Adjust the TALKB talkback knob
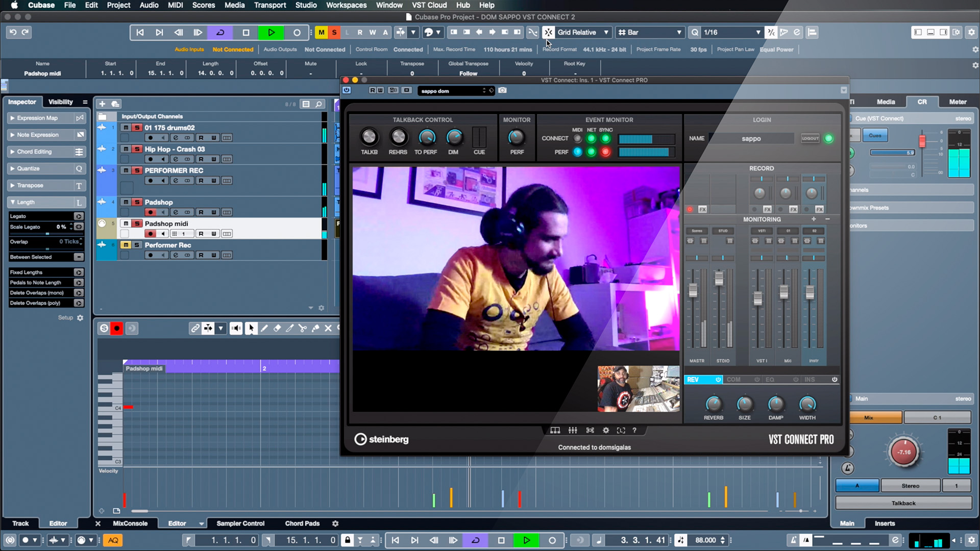This screenshot has height=551, width=980. pos(369,137)
